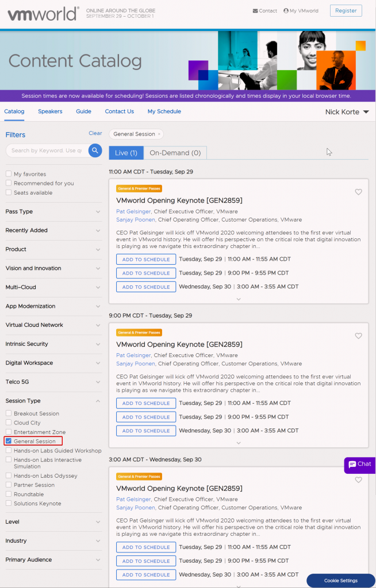Select the On-Demand (0) tab

coord(175,153)
